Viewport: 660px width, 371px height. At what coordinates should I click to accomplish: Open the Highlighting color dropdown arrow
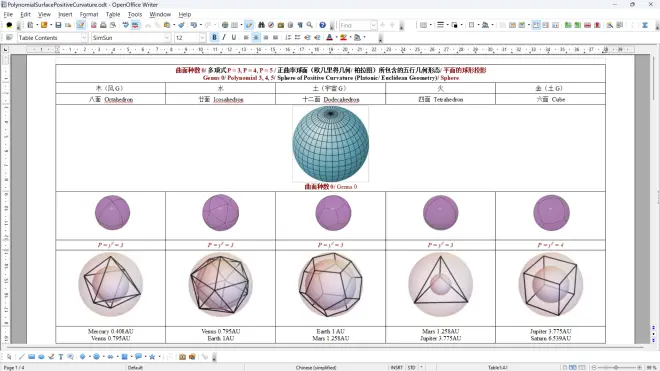coord(350,37)
